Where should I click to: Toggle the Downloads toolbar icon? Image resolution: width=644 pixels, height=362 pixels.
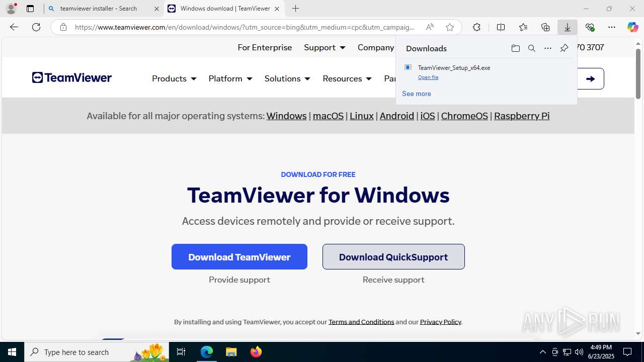click(x=568, y=27)
